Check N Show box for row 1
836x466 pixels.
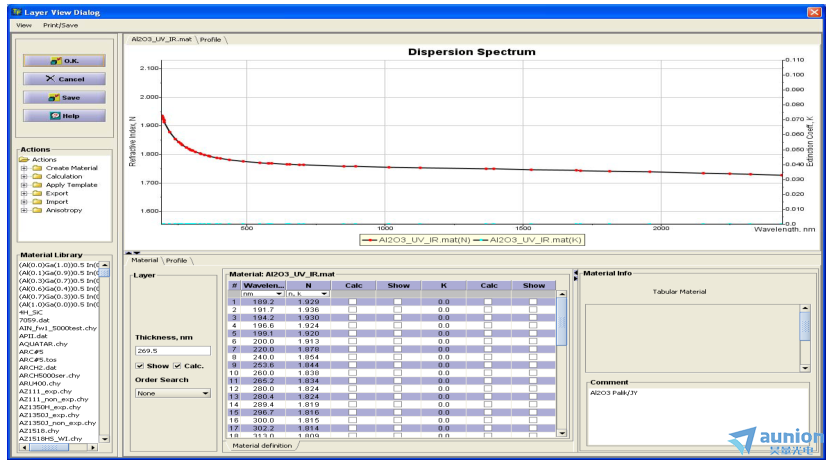pyautogui.click(x=398, y=302)
